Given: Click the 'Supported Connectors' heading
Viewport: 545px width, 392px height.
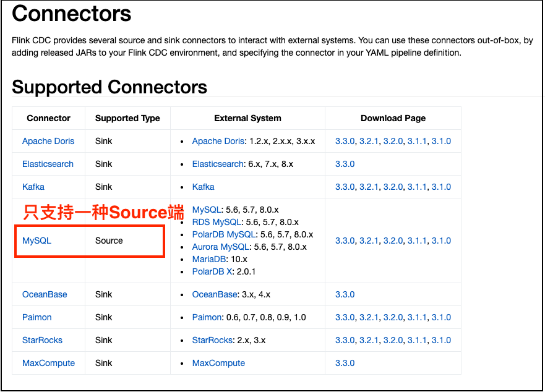Looking at the screenshot, I should pyautogui.click(x=109, y=87).
